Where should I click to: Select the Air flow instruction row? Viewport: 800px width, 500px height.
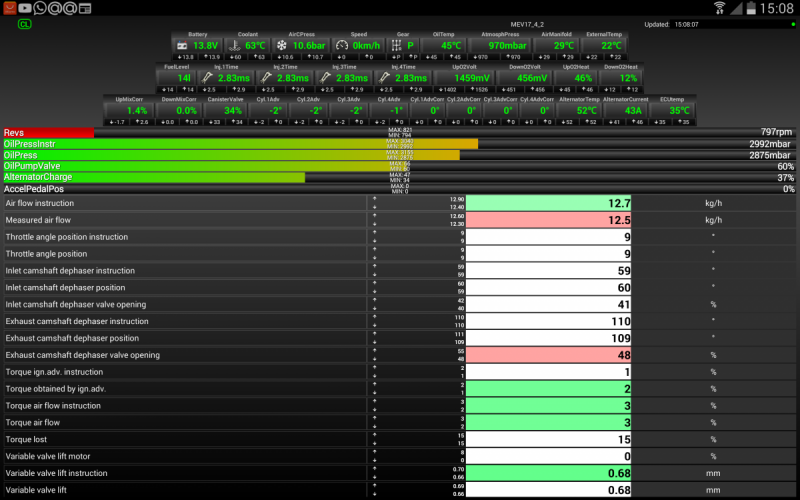(185, 203)
